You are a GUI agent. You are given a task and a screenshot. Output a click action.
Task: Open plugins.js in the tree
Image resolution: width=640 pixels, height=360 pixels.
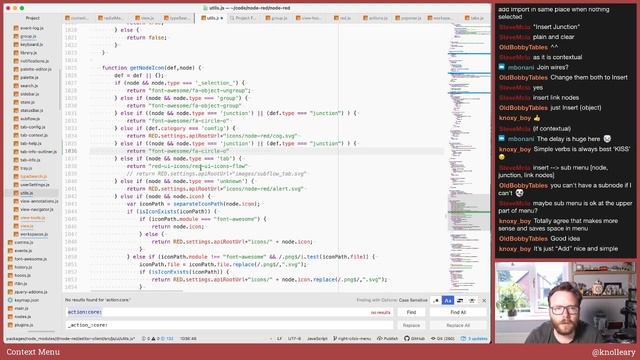click(24, 325)
